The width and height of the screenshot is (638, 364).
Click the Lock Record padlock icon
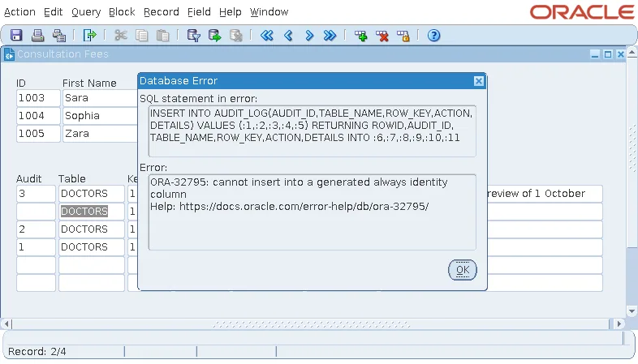point(403,36)
